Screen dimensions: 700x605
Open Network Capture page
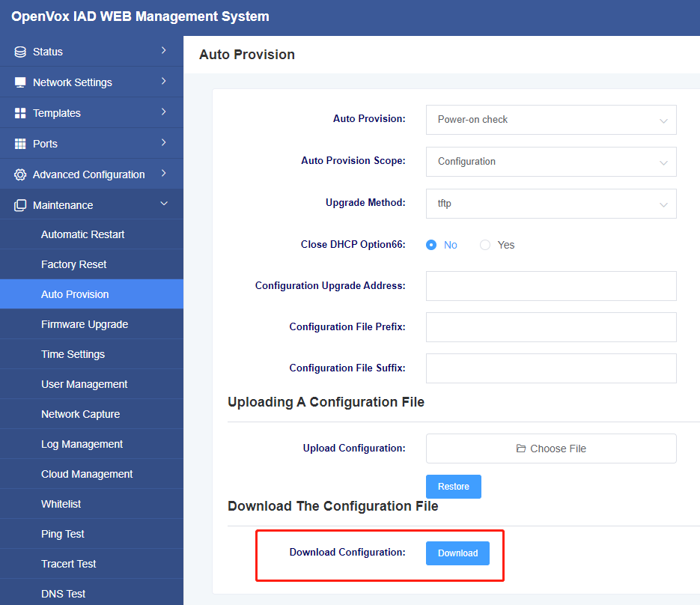coord(91,414)
